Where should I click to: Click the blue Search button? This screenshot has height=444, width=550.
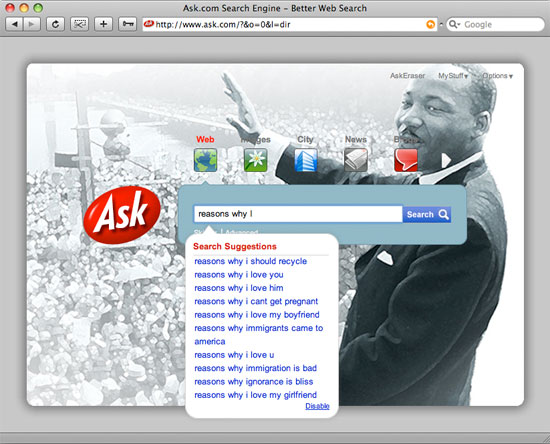coord(427,214)
